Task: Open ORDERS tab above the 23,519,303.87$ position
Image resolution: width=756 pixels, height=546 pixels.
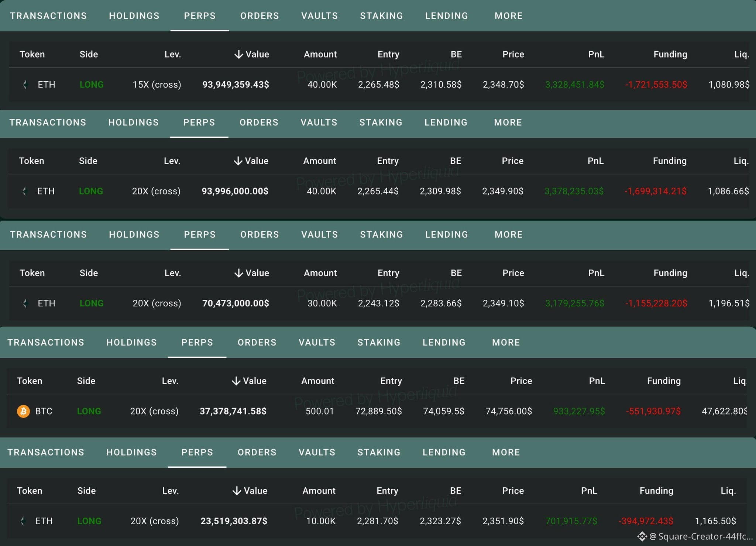Action: coord(257,452)
